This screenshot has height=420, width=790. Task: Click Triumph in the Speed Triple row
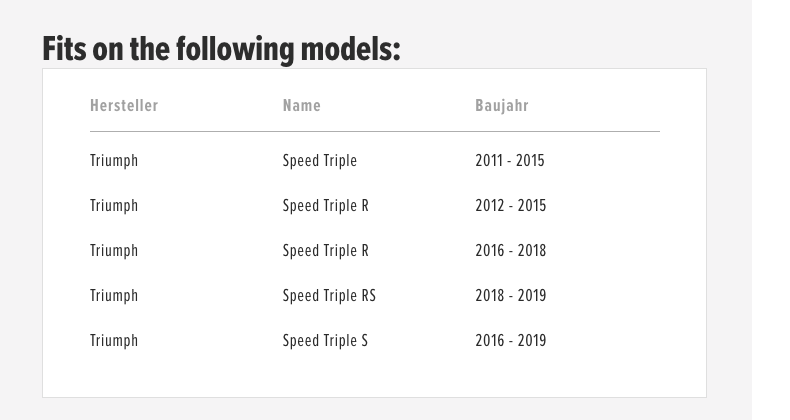[x=114, y=161]
